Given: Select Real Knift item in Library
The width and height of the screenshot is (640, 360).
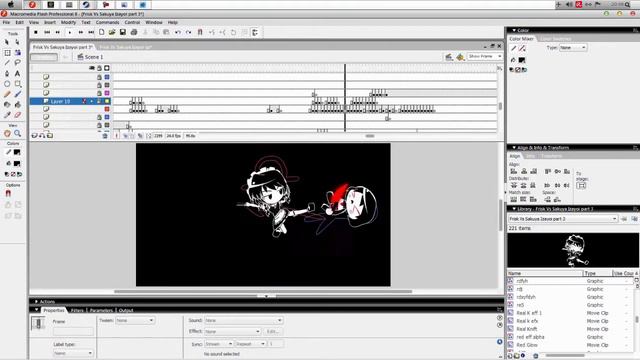Looking at the screenshot, I should click(527, 329).
